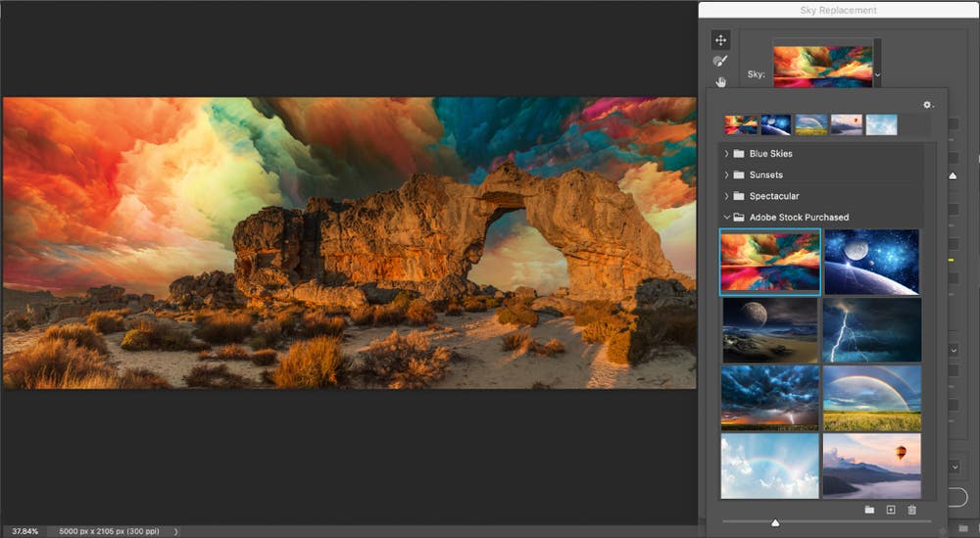
Task: Click the zoom percentage field 37.84%
Action: click(25, 531)
